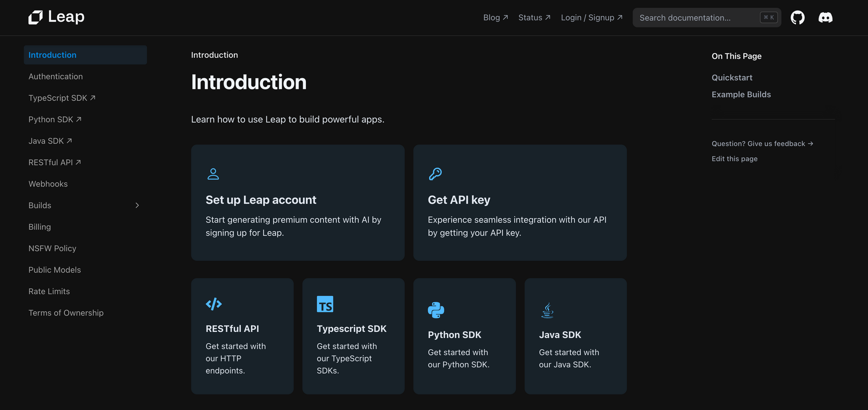Click the Java coffee cup icon
The height and width of the screenshot is (410, 868).
(x=547, y=310)
